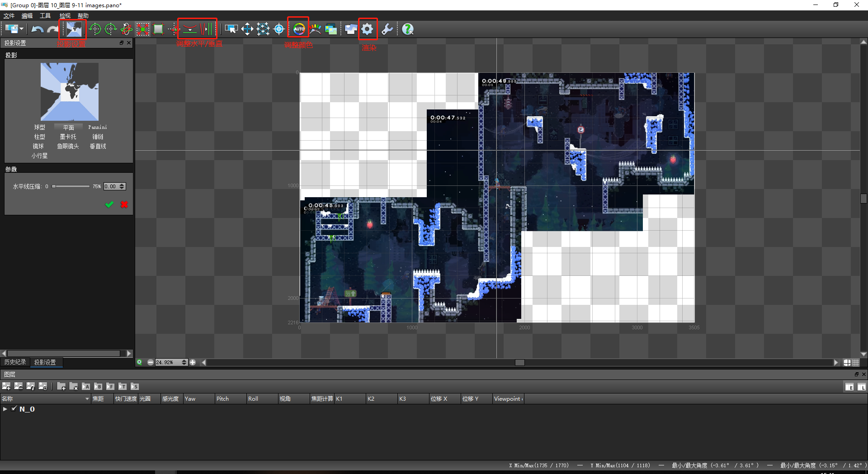Open the 名称 column dropdown arrow
The image size is (868, 474).
pos(87,399)
